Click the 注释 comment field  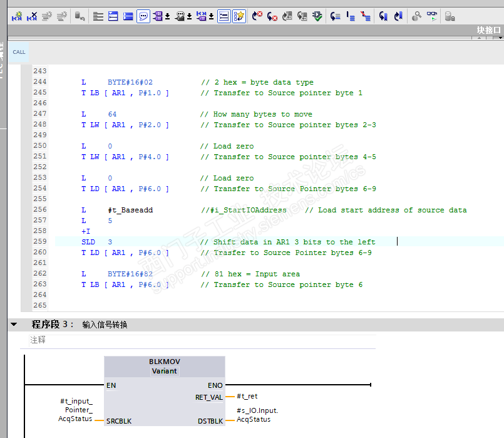pos(202,340)
